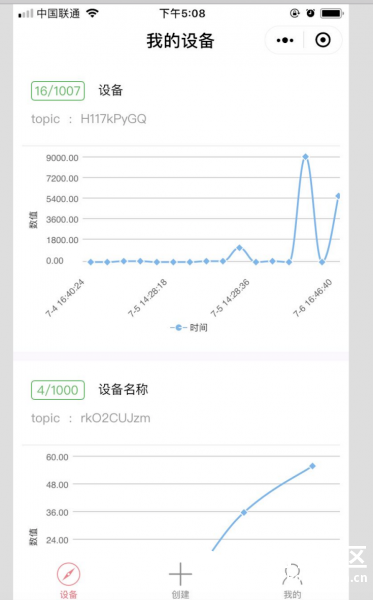Image resolution: width=373 pixels, height=600 pixels.
Task: Tap the highest data point in second chart
Action: (x=313, y=466)
